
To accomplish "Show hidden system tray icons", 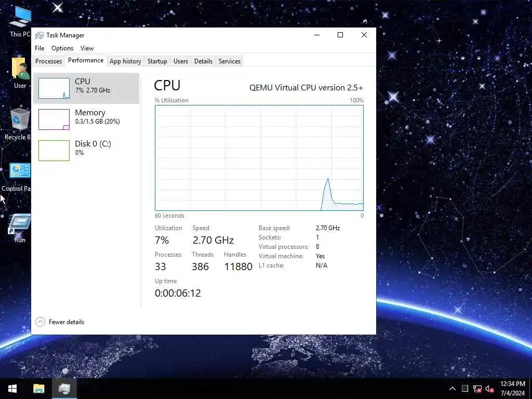I will (453, 389).
